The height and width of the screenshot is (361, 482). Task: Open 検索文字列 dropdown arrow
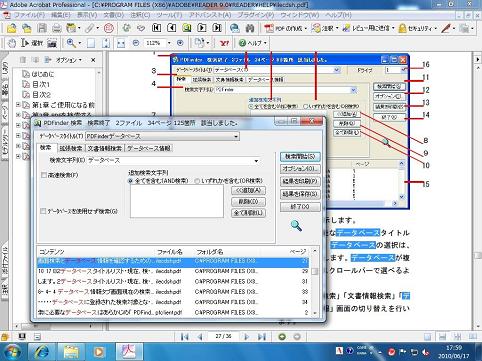click(256, 161)
